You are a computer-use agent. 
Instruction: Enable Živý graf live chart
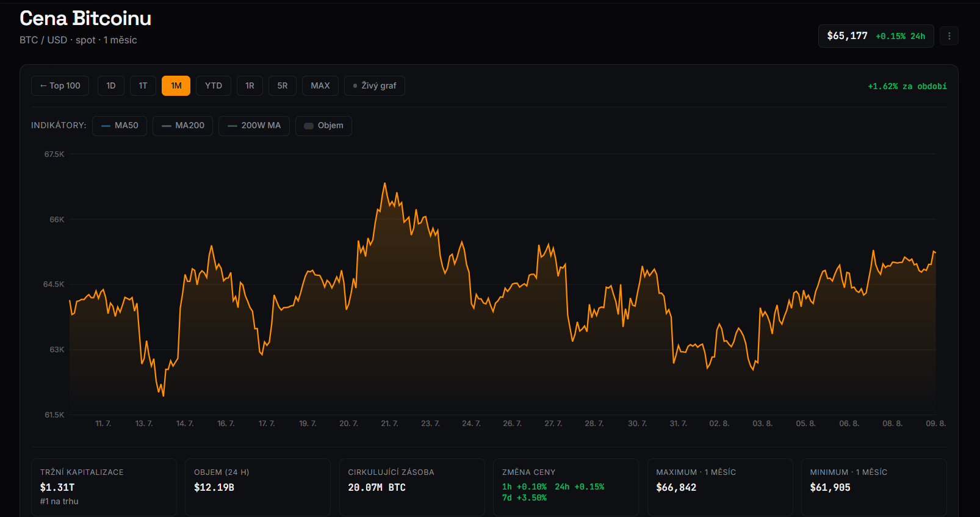(375, 85)
